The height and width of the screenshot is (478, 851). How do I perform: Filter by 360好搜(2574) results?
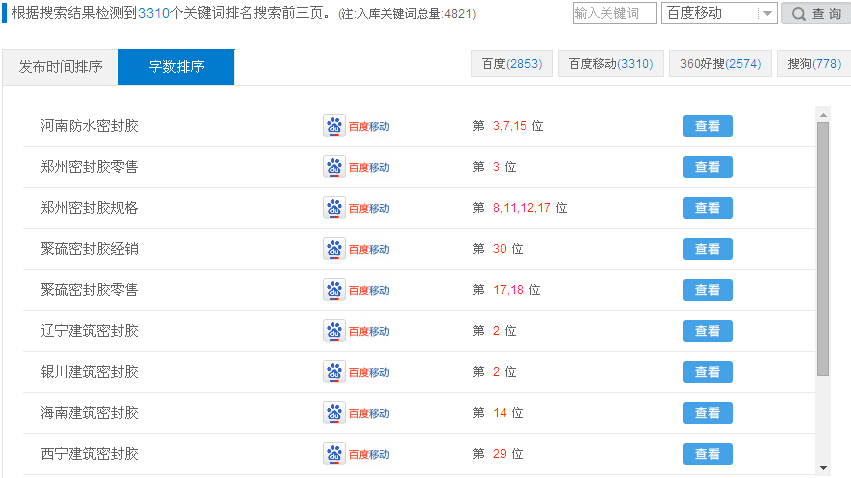click(720, 64)
